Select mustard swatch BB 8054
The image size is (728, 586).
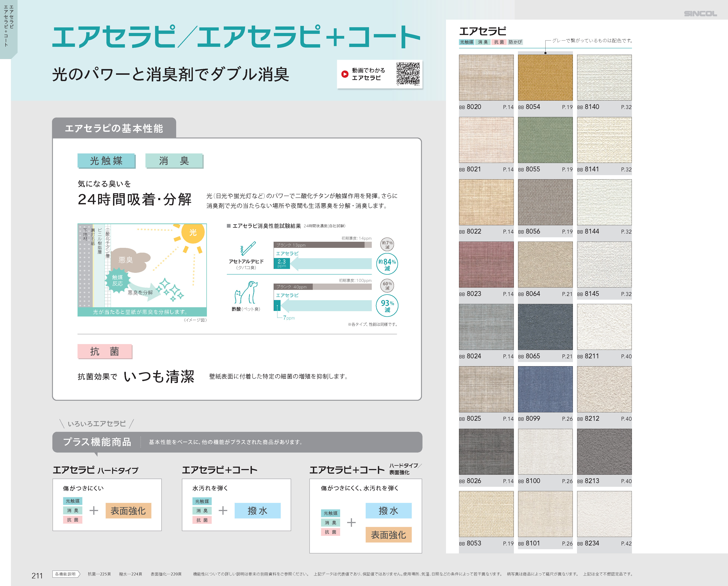pyautogui.click(x=545, y=78)
